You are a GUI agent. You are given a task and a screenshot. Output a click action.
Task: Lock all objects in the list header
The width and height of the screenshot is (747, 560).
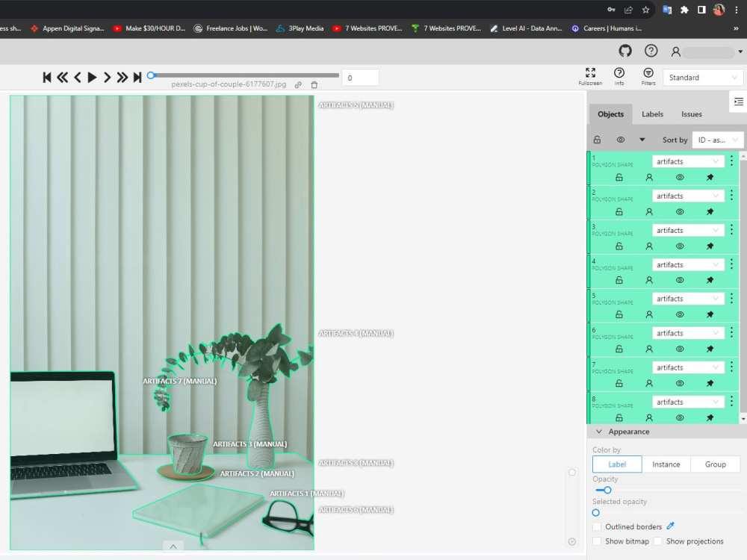coord(597,140)
